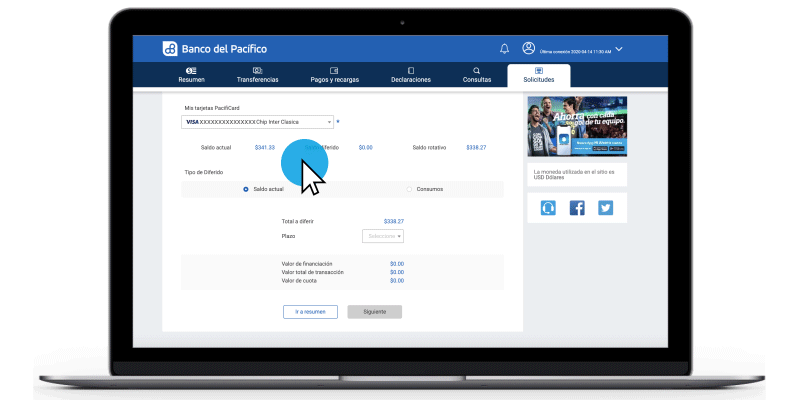This screenshot has width=800, height=400.
Task: Go to the Transferencias tab
Action: click(258, 75)
